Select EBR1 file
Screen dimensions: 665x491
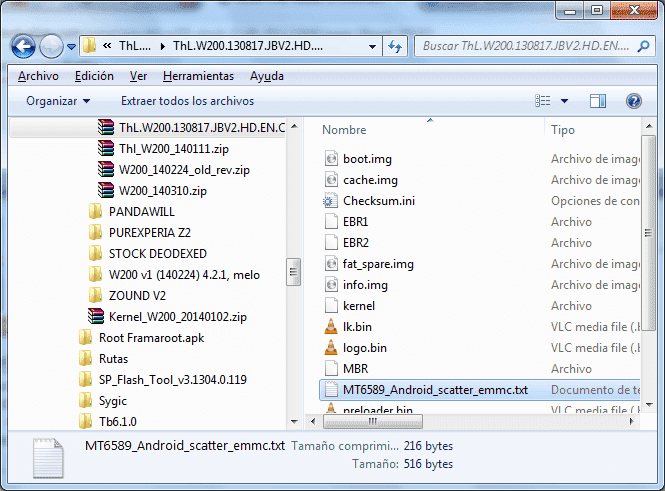point(346,222)
